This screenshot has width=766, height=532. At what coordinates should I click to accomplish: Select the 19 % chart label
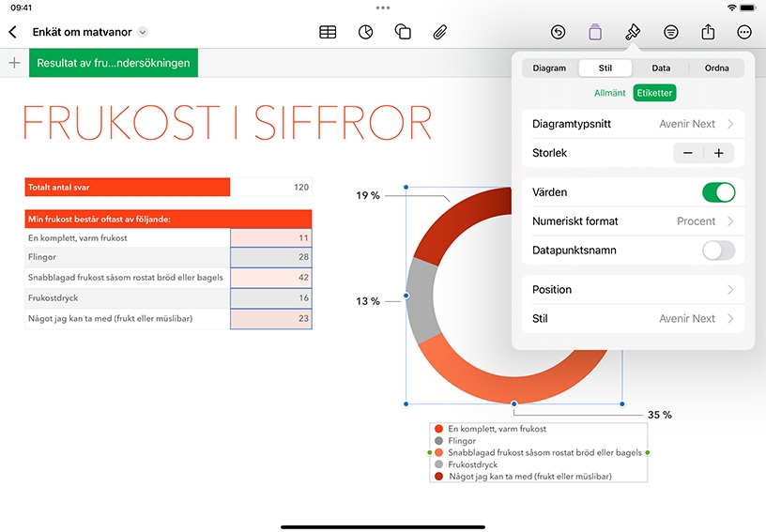tap(367, 195)
